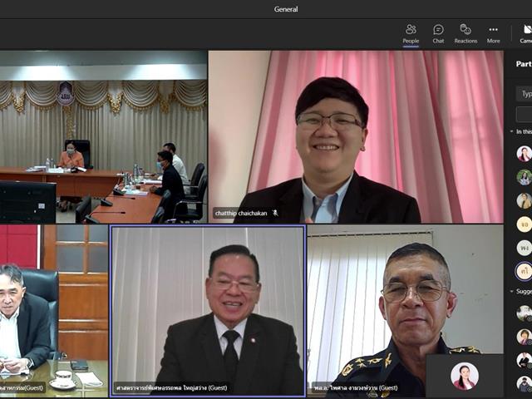Screen dimensions: 532x399
Task: Select the ringed initials avatar in participant list
Action: point(524,271)
